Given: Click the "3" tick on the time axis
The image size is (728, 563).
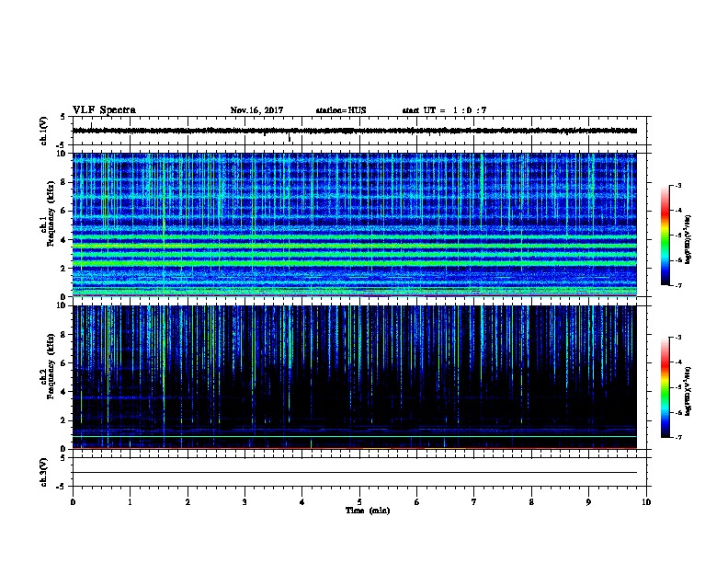Looking at the screenshot, I should tap(245, 502).
